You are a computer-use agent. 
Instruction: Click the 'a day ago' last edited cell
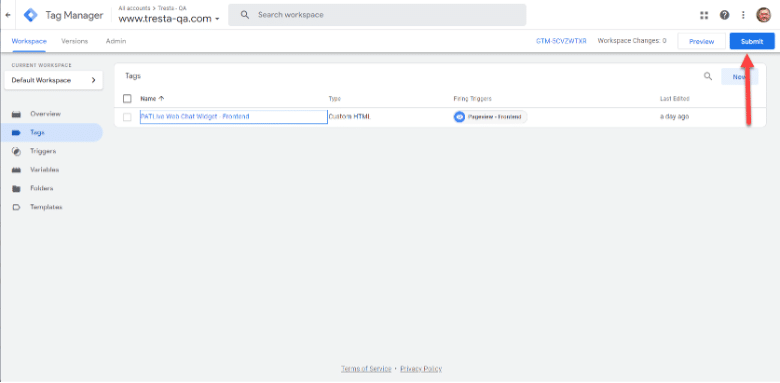675,117
